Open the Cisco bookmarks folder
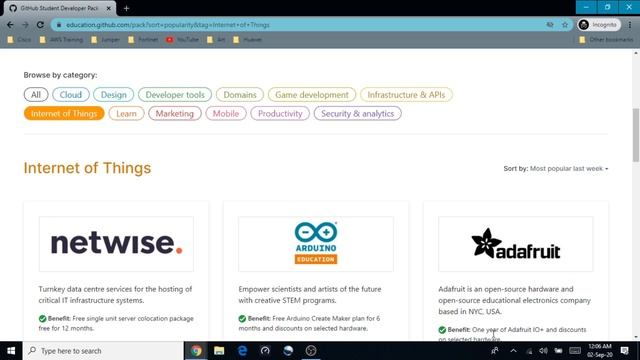This screenshot has width=640, height=360. tap(19, 40)
